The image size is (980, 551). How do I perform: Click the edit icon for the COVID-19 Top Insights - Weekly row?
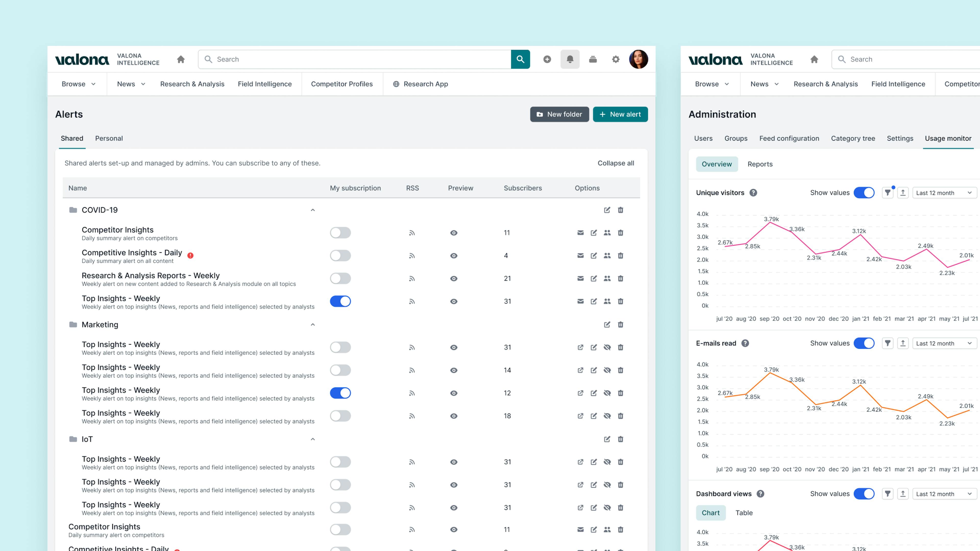(594, 301)
